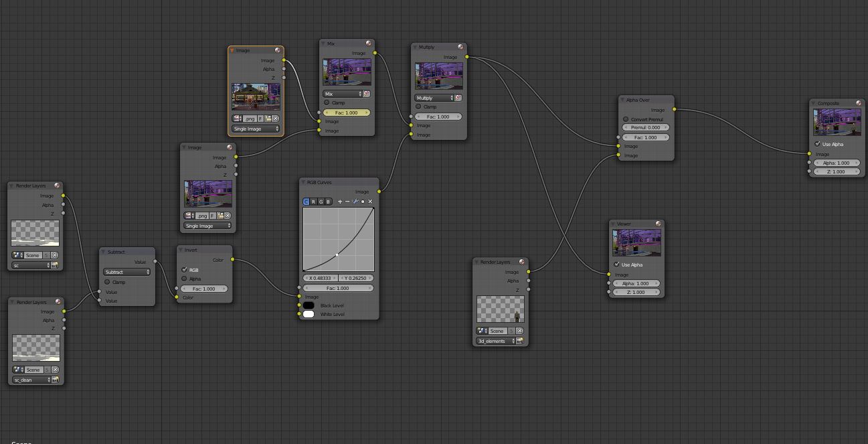Click zoom-in plus icon in RGB Curves

pyautogui.click(x=340, y=202)
